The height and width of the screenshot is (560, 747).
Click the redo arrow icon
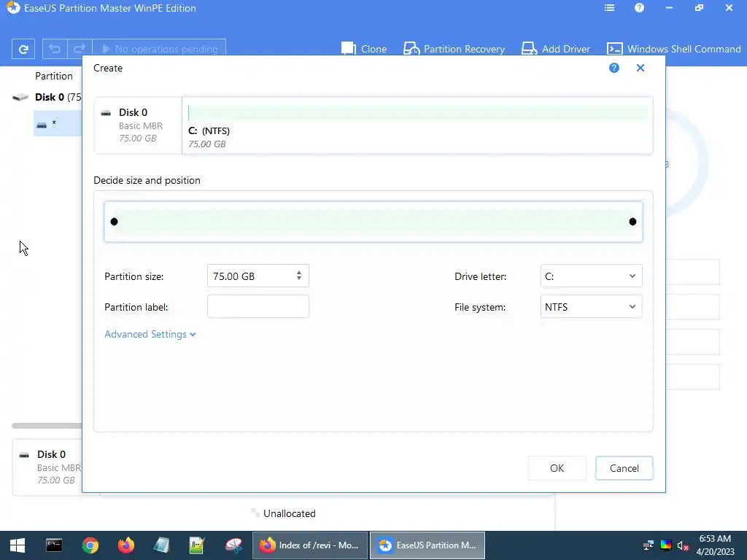click(x=80, y=49)
